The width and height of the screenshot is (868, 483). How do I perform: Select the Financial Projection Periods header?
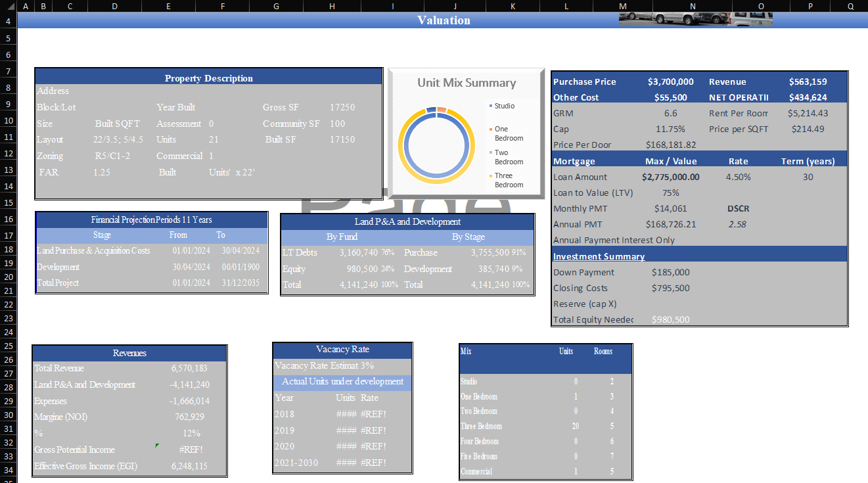152,219
